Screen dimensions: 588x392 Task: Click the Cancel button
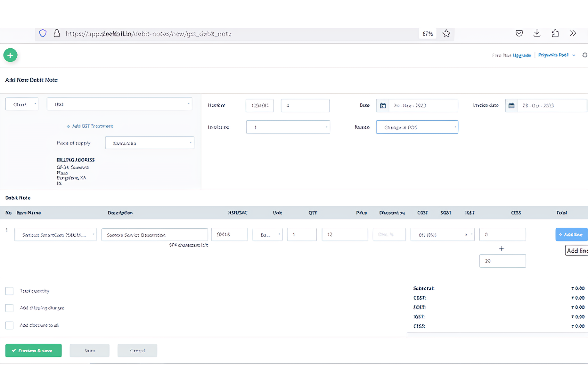pos(137,350)
